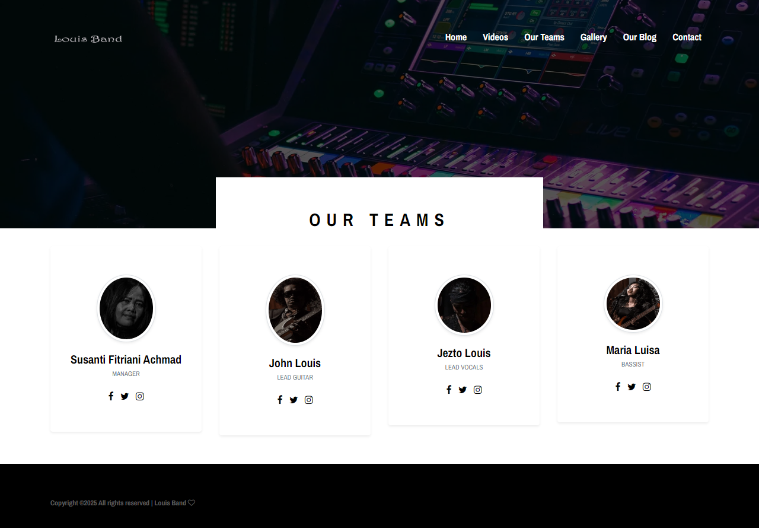Open Susanti Fitriani Achmad's Twitter icon
Screen dimensions: 759x532
click(125, 396)
